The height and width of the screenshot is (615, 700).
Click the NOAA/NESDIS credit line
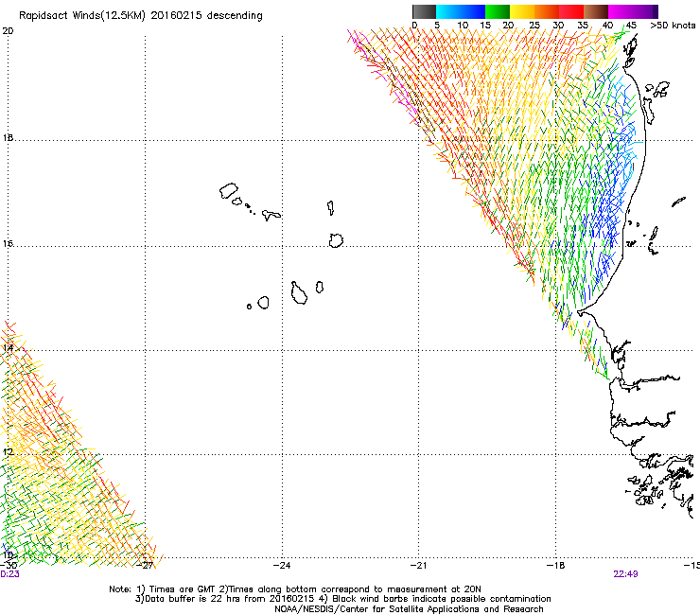(x=409, y=609)
